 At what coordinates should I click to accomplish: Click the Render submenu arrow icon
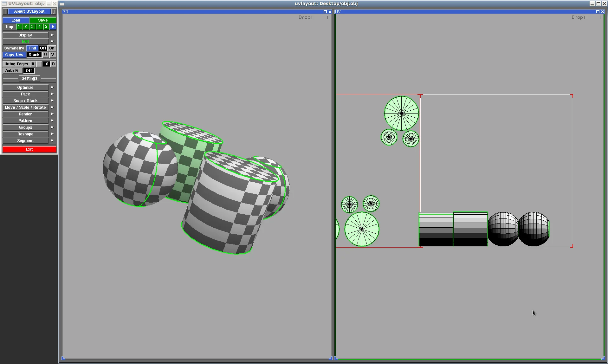52,114
